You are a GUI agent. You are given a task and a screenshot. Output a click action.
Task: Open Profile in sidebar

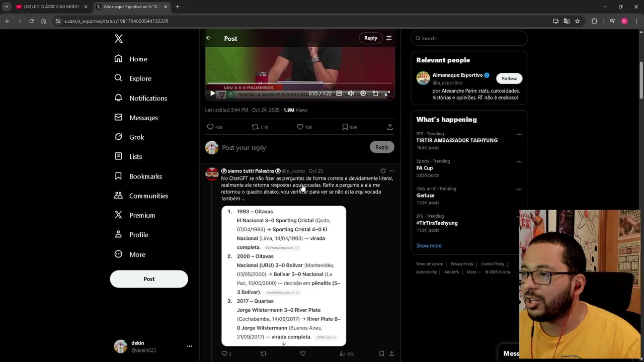[131, 235]
